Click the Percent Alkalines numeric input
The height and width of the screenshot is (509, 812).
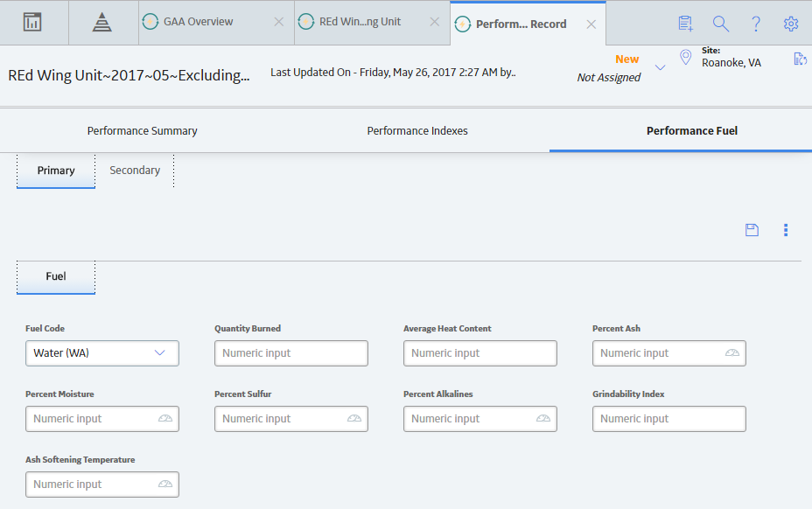click(480, 418)
